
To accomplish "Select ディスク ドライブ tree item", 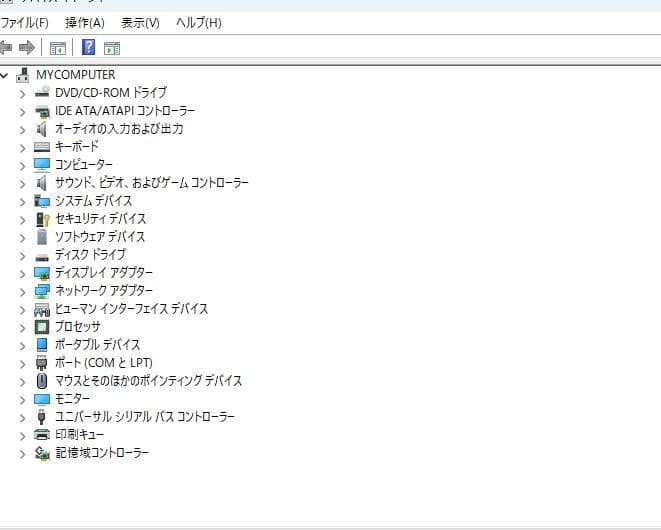I will click(x=90, y=255).
